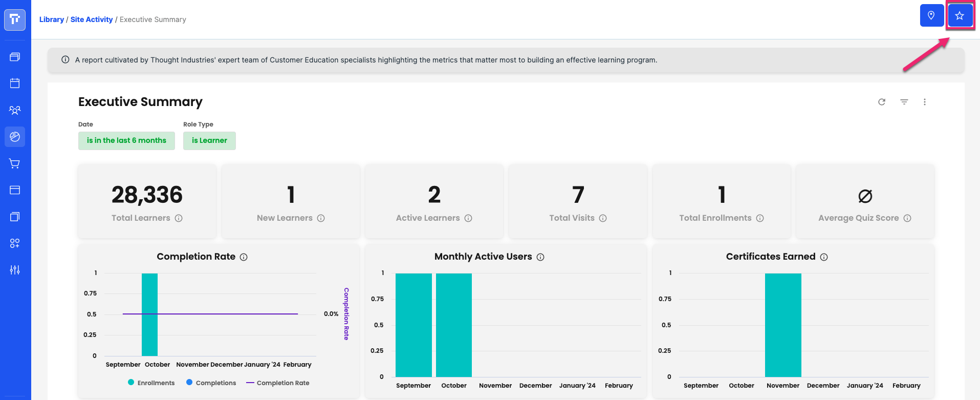Open the three-dot dashboard actions menu
This screenshot has height=400, width=980.
click(x=925, y=102)
